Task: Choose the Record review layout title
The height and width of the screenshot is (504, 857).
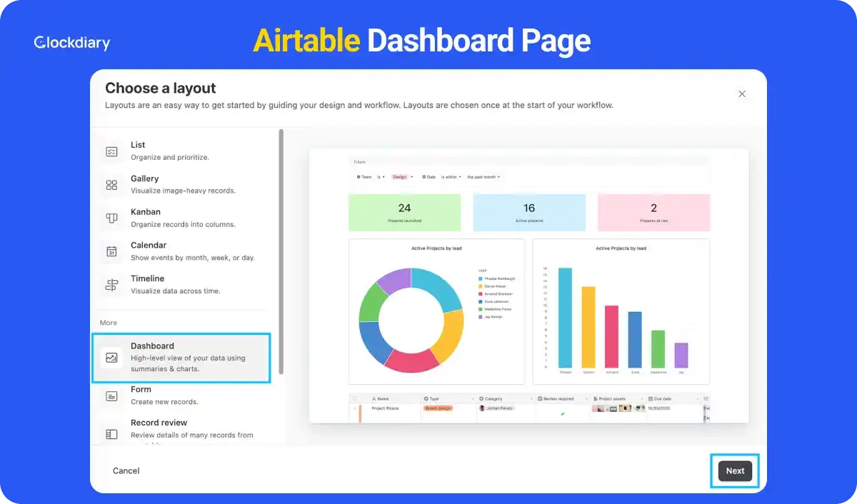Action: point(159,423)
